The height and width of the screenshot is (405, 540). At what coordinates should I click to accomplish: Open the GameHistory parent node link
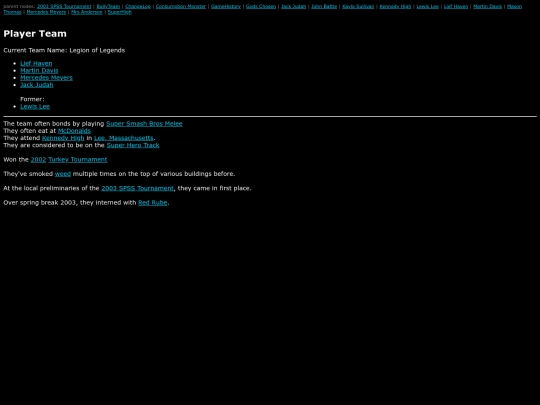click(226, 6)
